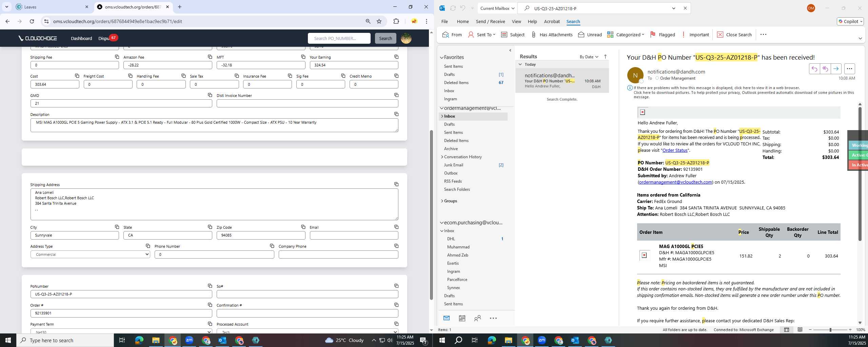Image resolution: width=868 pixels, height=347 pixels.
Task: Open the Address Type dropdown
Action: click(90, 254)
